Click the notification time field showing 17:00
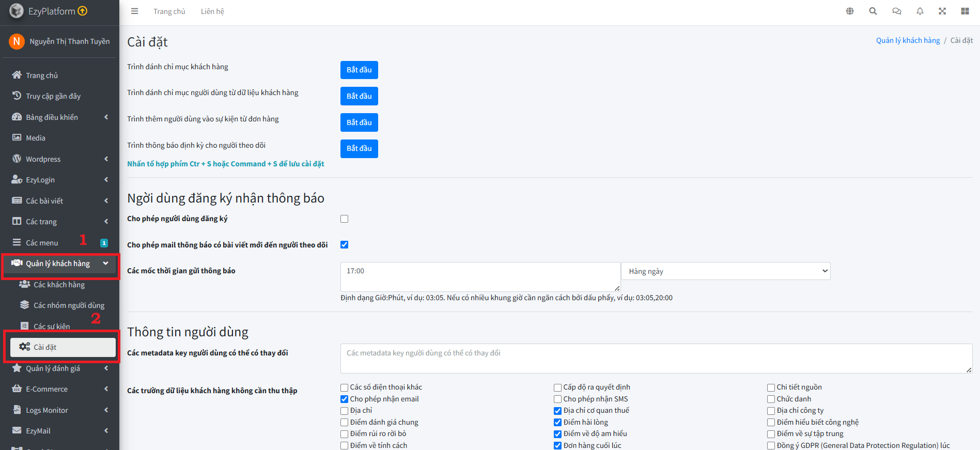Viewport: 980px width, 450px height. click(x=480, y=277)
